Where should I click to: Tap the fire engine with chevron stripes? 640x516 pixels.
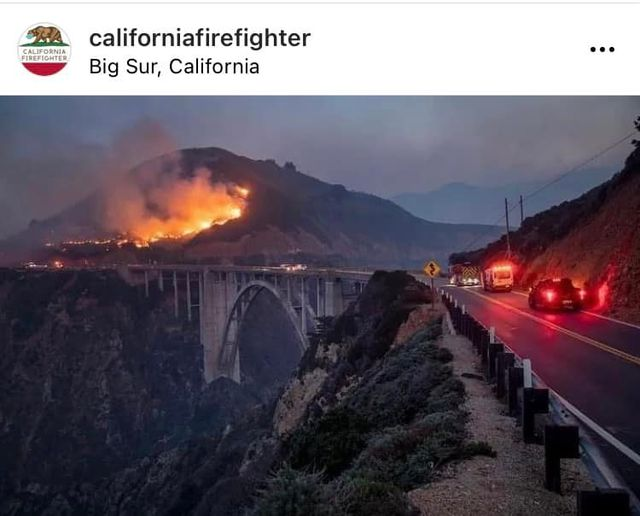coord(465,274)
